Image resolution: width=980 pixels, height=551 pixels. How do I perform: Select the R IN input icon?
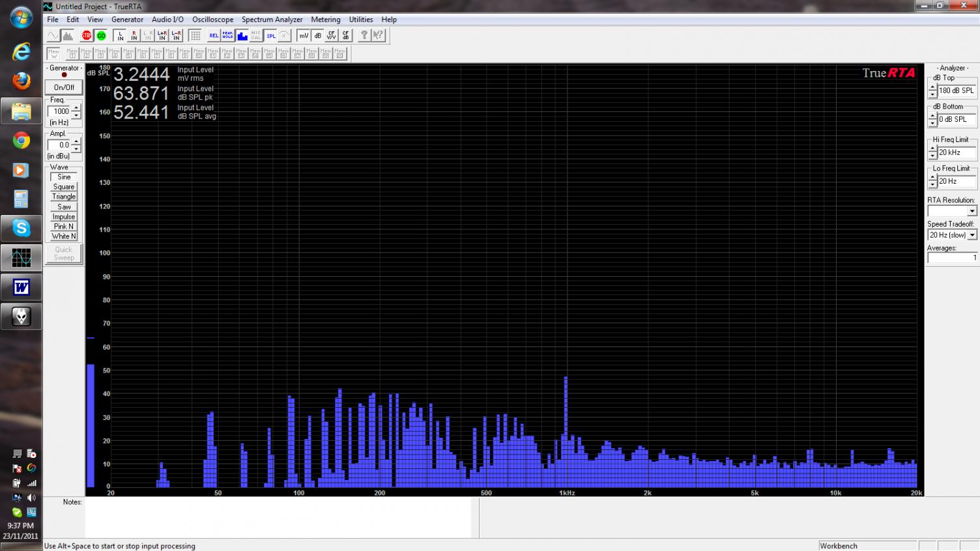[134, 35]
